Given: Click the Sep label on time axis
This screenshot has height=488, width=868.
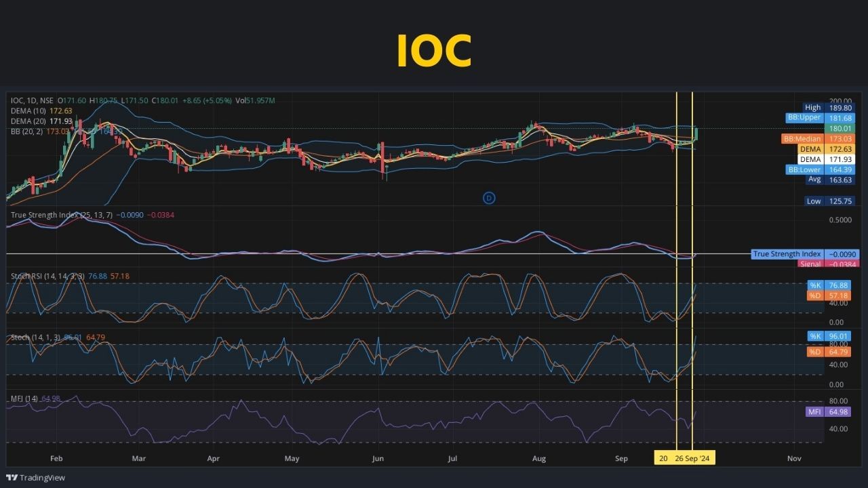Looking at the screenshot, I should tap(622, 459).
